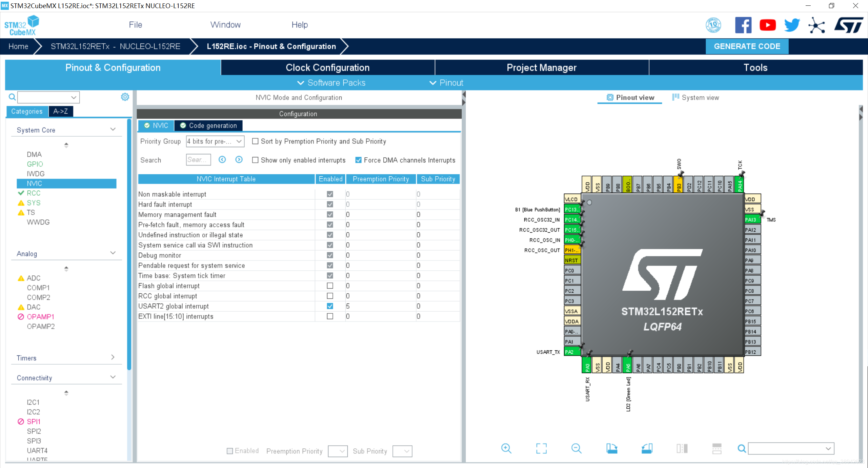Go to the previous search result arrow
Image resolution: width=868 pixels, height=468 pixels.
tap(222, 160)
